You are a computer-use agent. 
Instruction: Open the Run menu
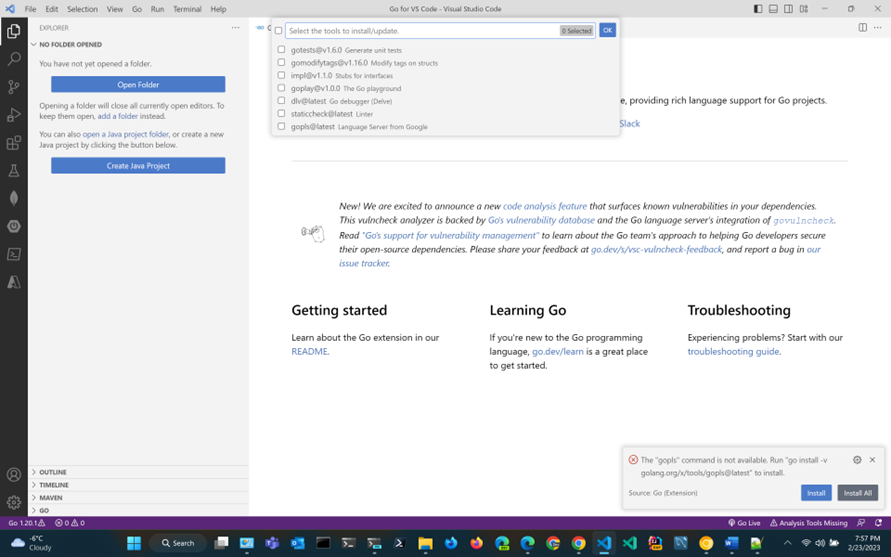coord(157,9)
